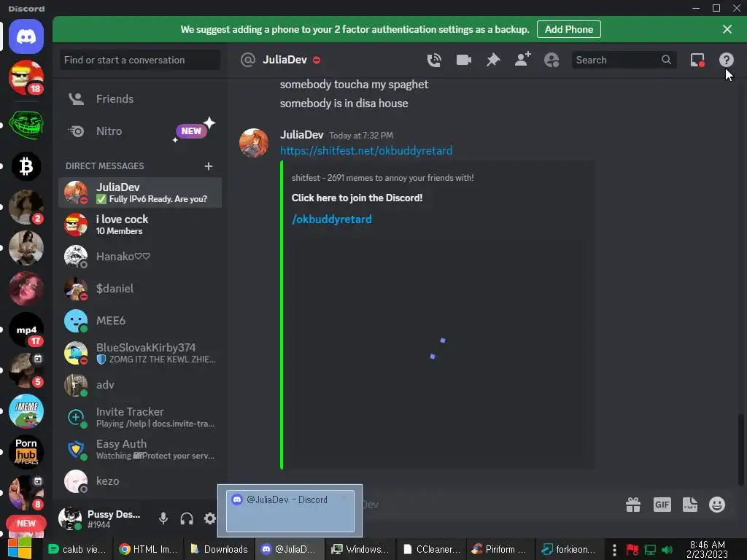Open the Bitcoin logo server
Viewport: 747px width, 560px height.
pos(26,166)
